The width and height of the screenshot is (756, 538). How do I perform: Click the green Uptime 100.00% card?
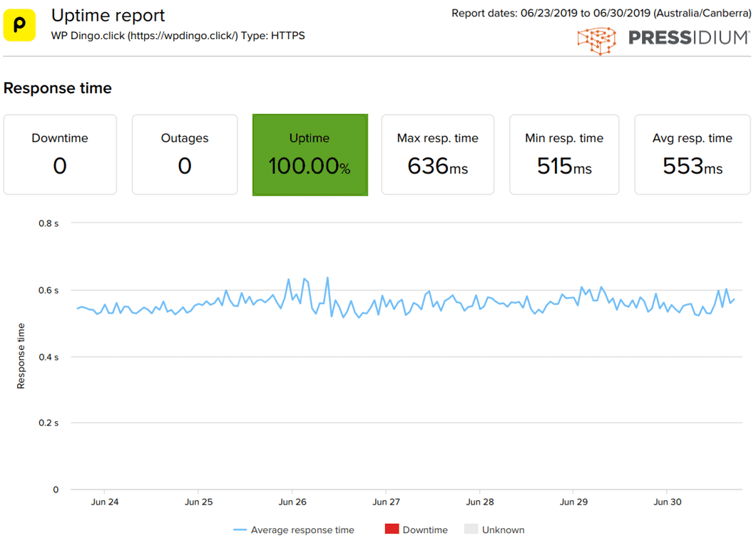(x=310, y=154)
